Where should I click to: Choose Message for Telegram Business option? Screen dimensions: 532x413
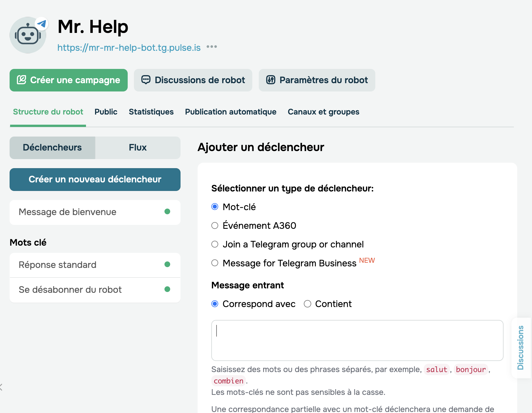[215, 263]
